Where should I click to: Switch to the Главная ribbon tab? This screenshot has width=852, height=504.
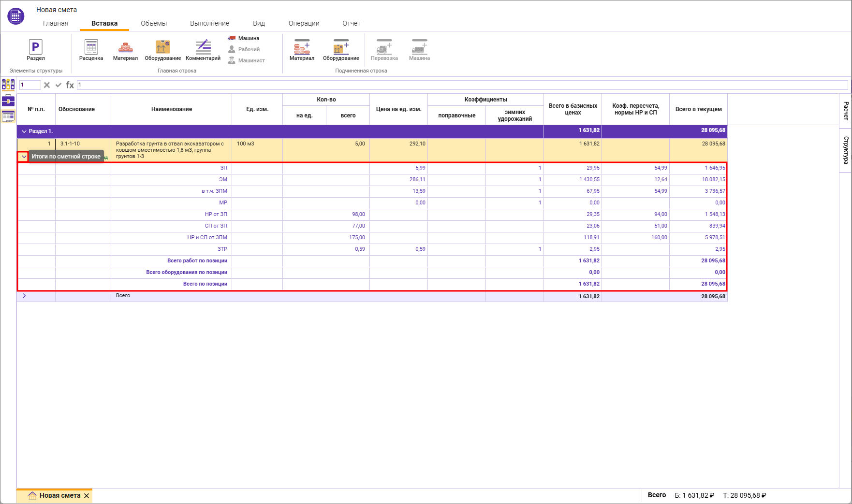coord(56,23)
